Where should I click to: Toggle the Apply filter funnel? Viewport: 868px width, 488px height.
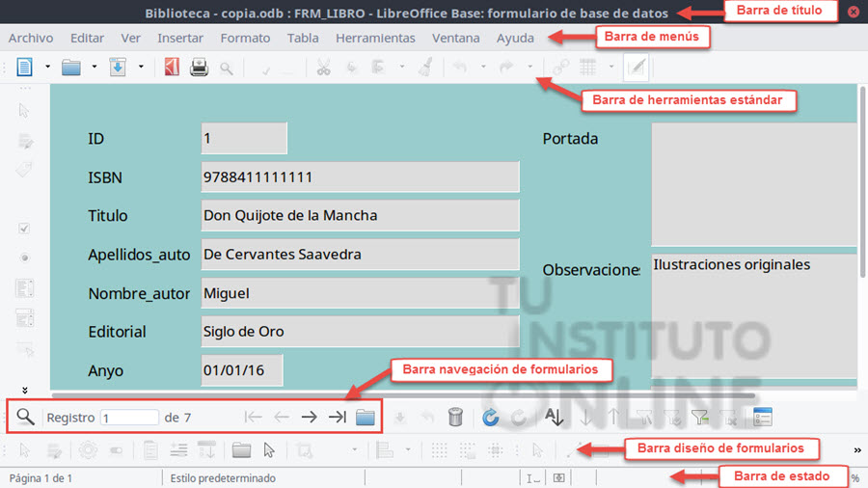[x=672, y=418]
